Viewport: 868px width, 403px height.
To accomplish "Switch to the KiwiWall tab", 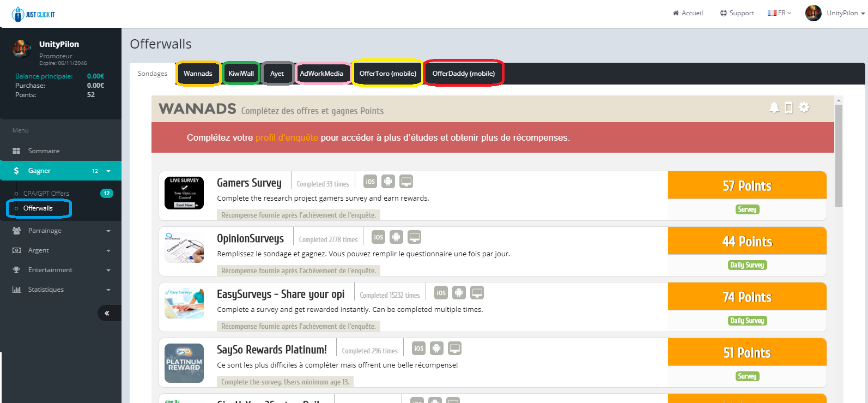I will click(241, 74).
